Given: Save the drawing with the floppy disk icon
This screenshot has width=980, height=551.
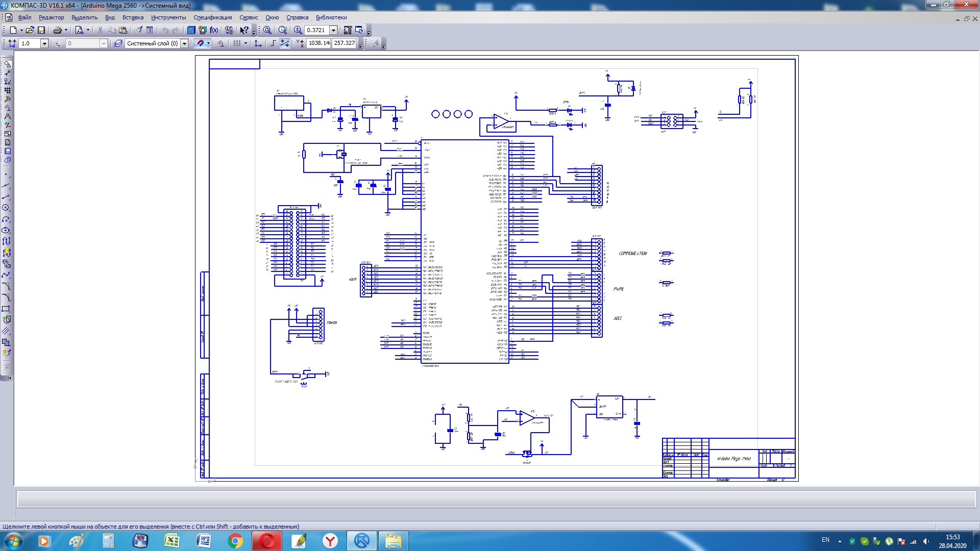Looking at the screenshot, I should [x=41, y=30].
